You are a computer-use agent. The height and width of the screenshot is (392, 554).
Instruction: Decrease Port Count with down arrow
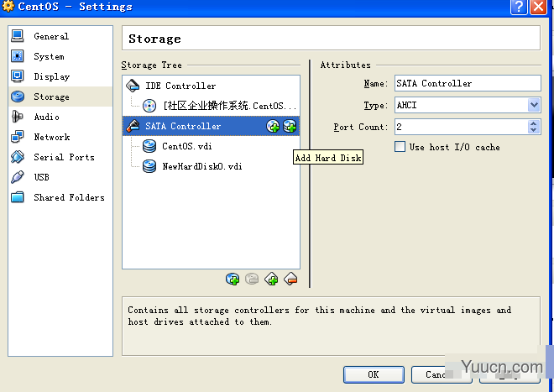[534, 130]
